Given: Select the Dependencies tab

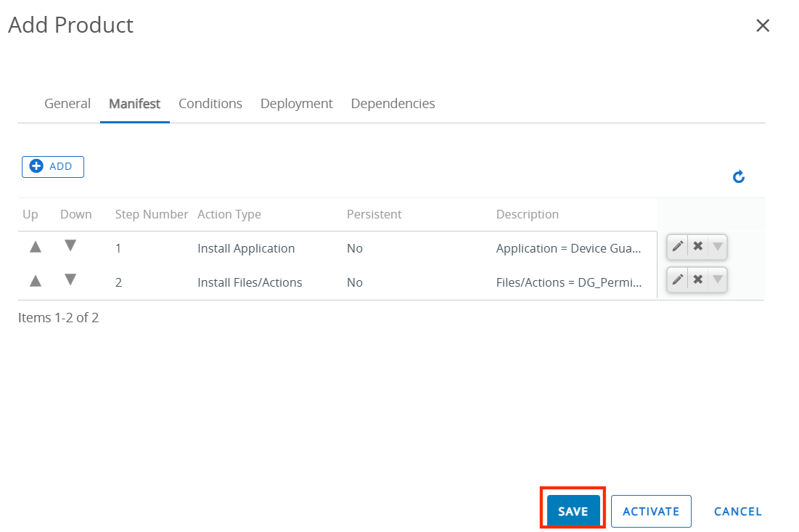Looking at the screenshot, I should (393, 104).
